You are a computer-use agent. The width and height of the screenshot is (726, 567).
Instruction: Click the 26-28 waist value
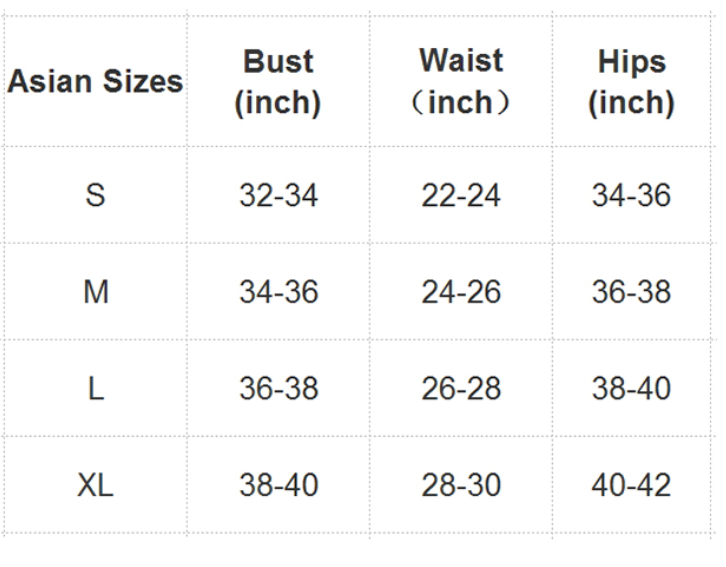pos(461,388)
